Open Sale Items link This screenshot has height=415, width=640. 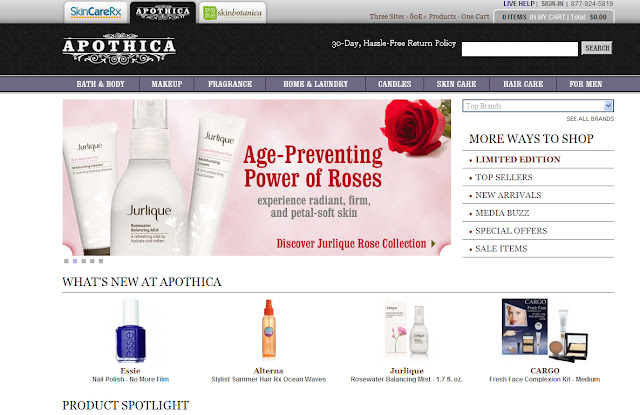[x=501, y=249]
